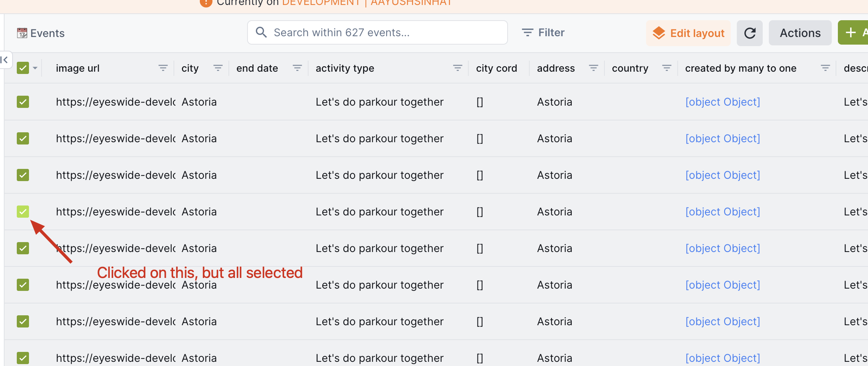Viewport: 868px width, 366px height.
Task: Open first row's [object Object] link
Action: point(722,102)
